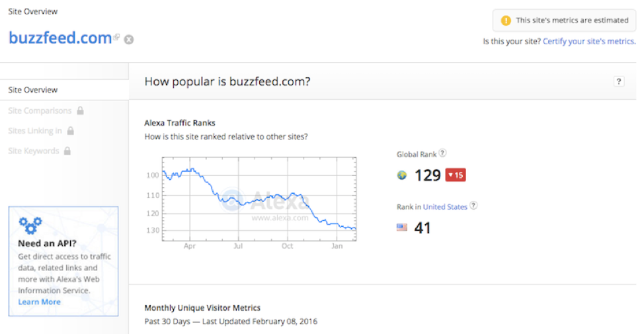Click the lock icon next to Sites Linking In
Viewport: 644px width, 334px height.
(x=71, y=131)
